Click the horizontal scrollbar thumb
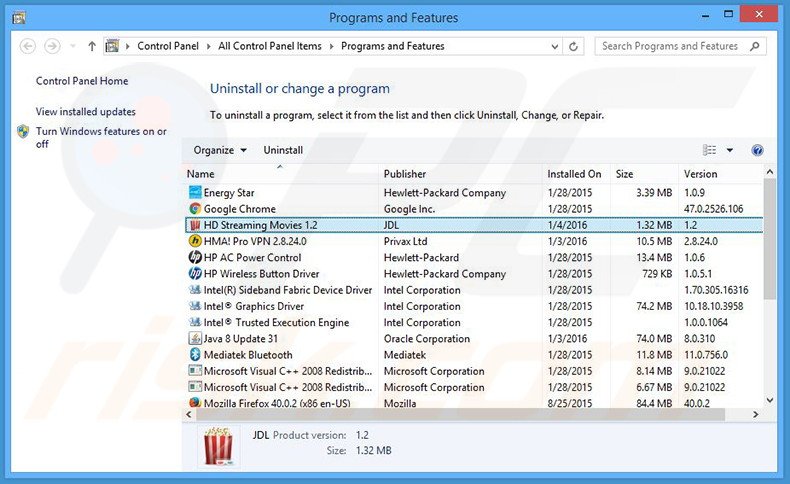Image resolution: width=790 pixels, height=484 pixels. [x=460, y=414]
